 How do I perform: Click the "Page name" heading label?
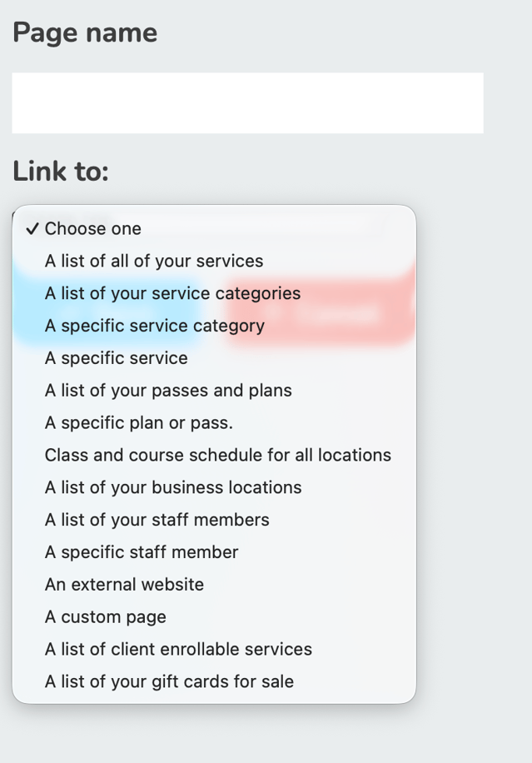pyautogui.click(x=85, y=32)
